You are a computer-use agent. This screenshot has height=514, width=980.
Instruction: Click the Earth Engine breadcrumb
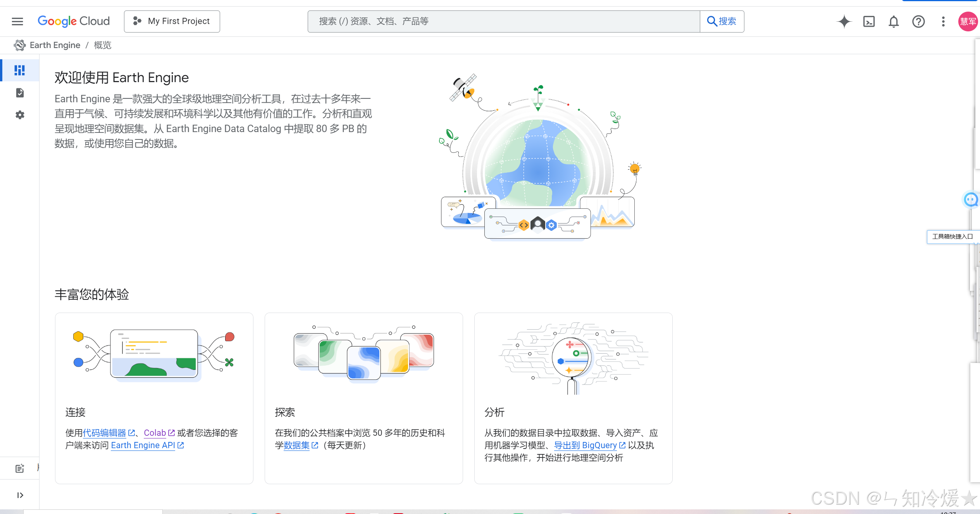click(55, 45)
